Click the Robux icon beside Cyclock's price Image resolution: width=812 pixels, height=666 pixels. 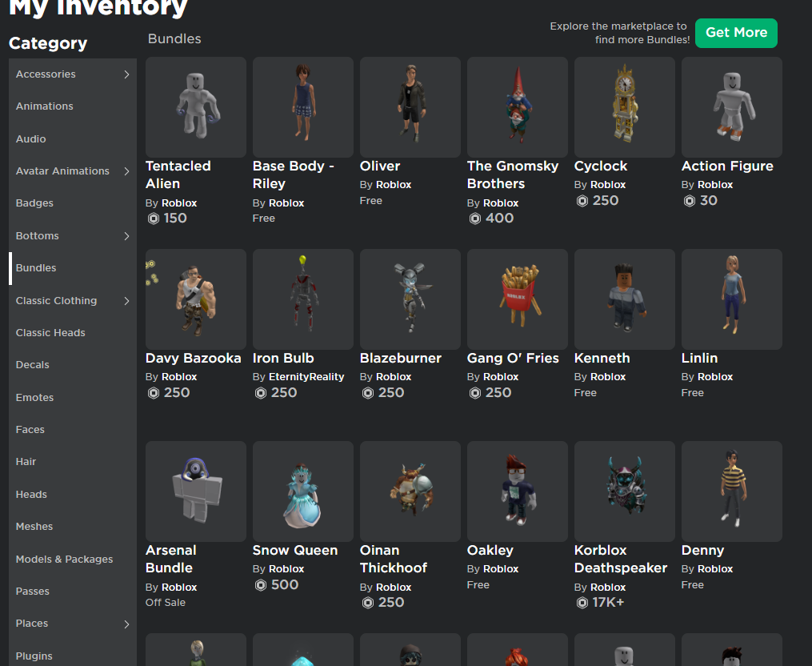point(582,201)
